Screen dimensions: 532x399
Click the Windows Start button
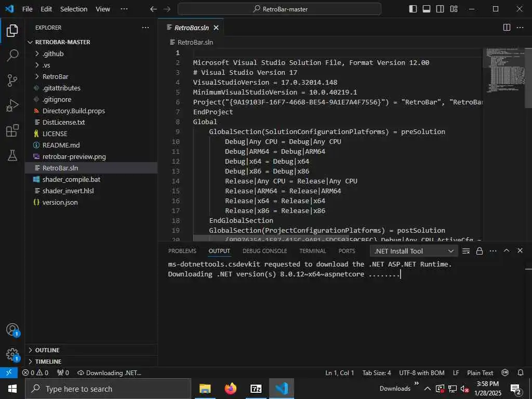coord(12,389)
